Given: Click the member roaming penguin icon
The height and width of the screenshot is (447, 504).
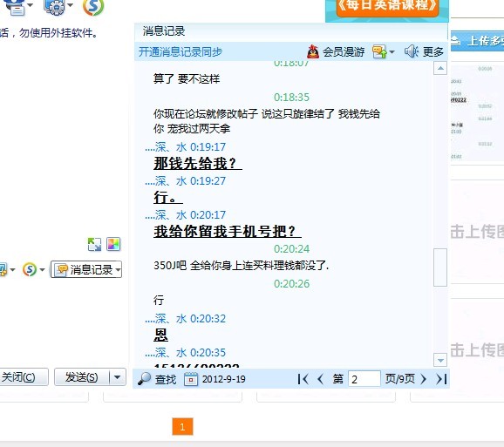Looking at the screenshot, I should [313, 51].
